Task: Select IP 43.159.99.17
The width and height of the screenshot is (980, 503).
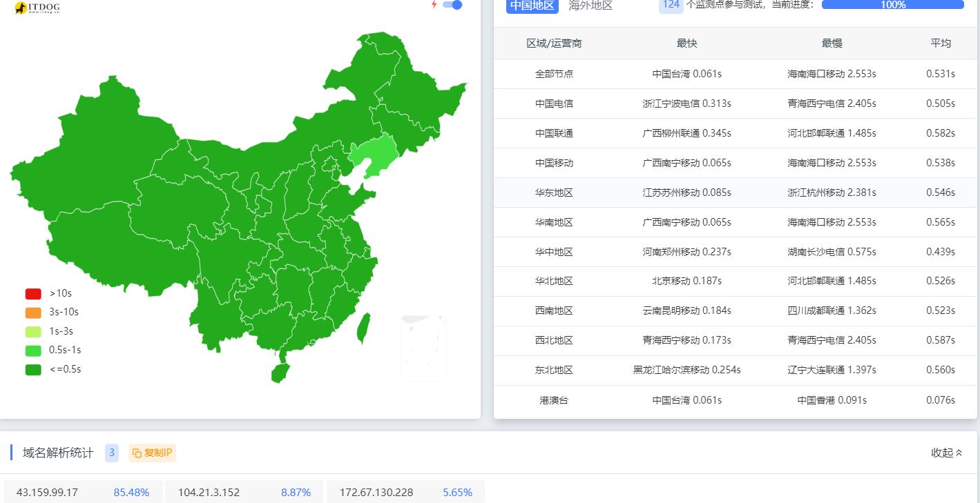Action: coord(47,492)
